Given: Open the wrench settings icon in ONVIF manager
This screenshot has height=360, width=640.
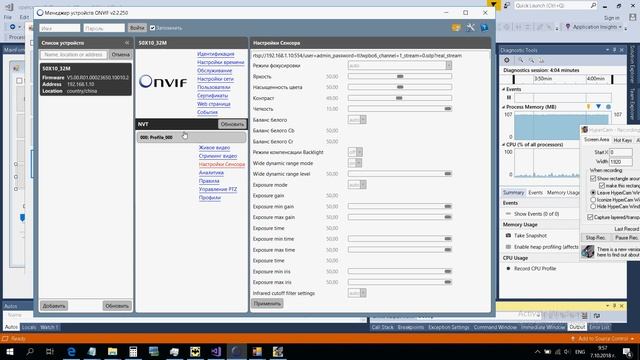Looking at the screenshot, I should 470,28.
